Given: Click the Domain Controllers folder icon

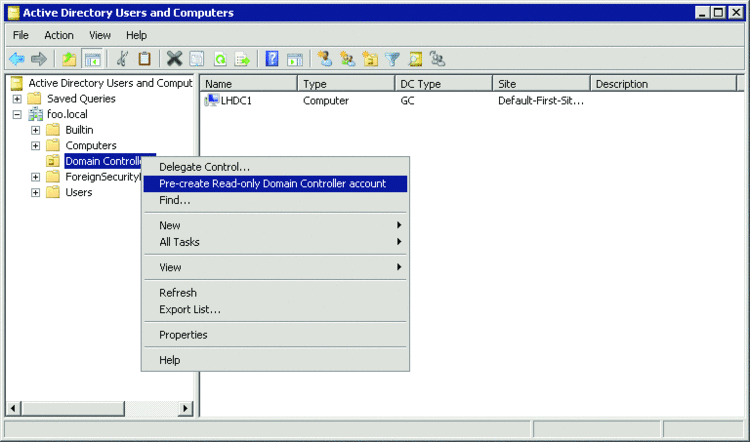Looking at the screenshot, I should coord(53,161).
